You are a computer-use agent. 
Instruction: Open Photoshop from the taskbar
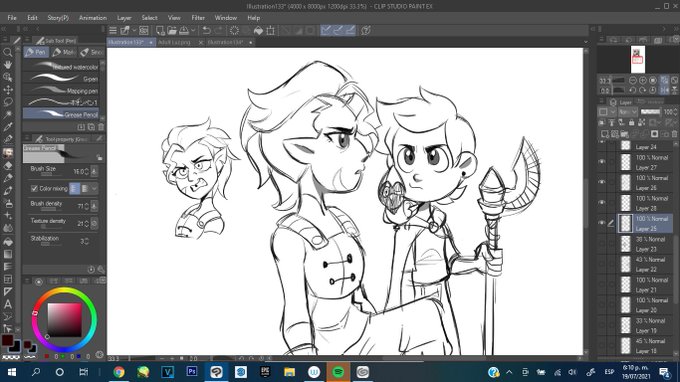(x=192, y=372)
